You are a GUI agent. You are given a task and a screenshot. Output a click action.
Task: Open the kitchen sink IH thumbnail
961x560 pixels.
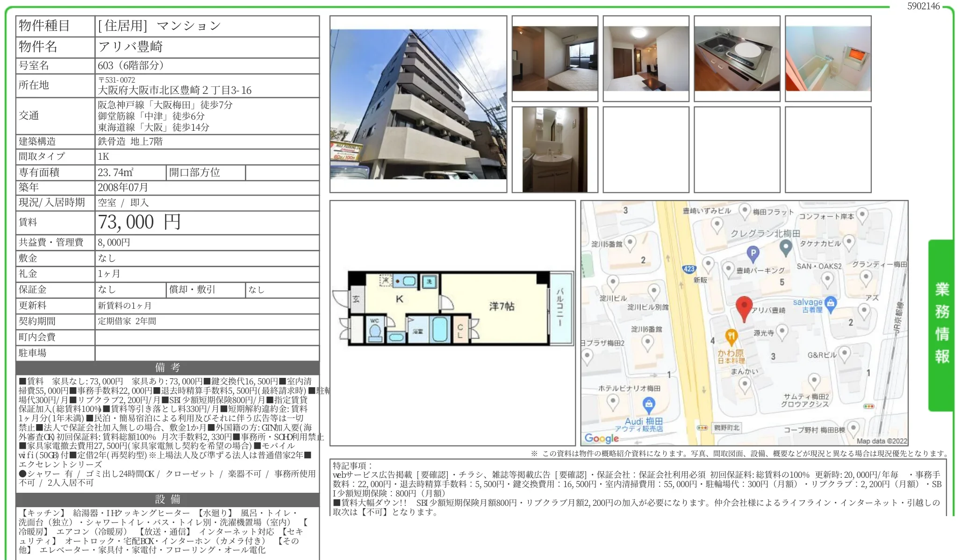pyautogui.click(x=737, y=58)
